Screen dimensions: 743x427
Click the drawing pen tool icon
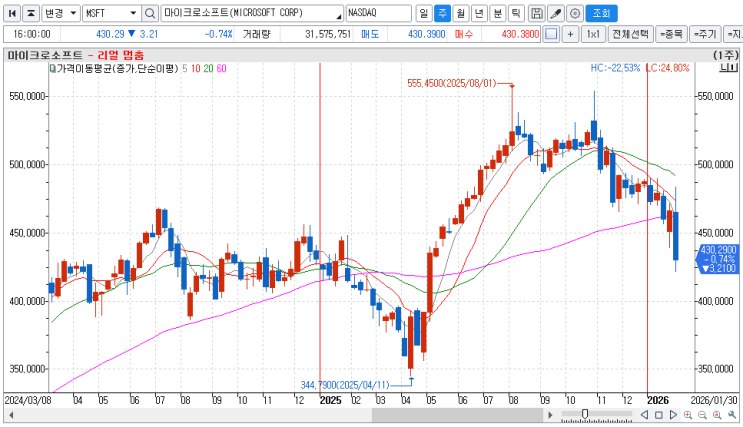[x=556, y=13]
